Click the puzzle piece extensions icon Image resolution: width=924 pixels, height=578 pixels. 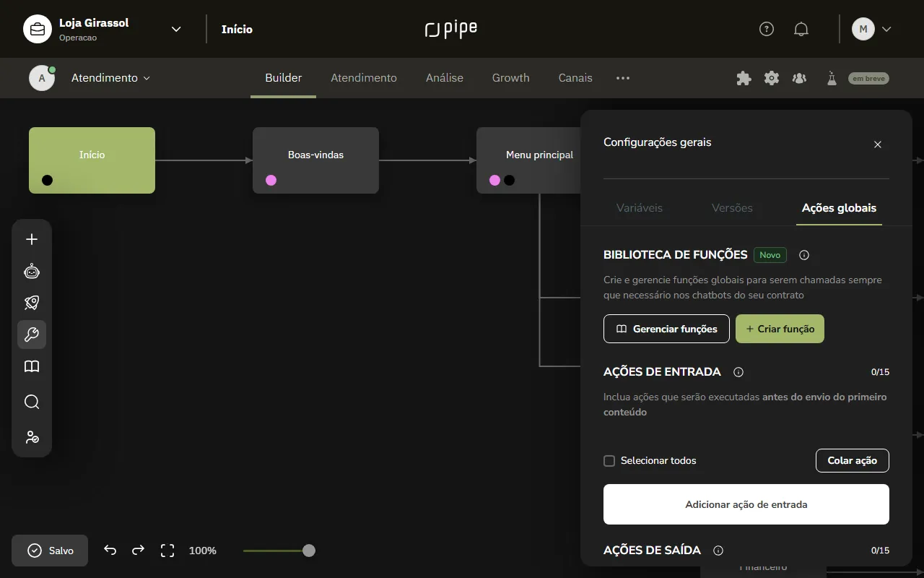coord(744,78)
